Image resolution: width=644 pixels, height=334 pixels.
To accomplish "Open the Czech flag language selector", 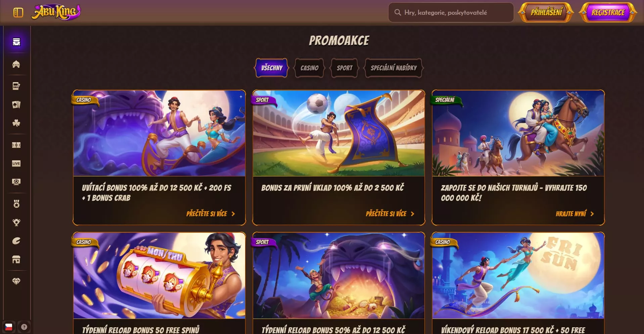I will [x=9, y=327].
